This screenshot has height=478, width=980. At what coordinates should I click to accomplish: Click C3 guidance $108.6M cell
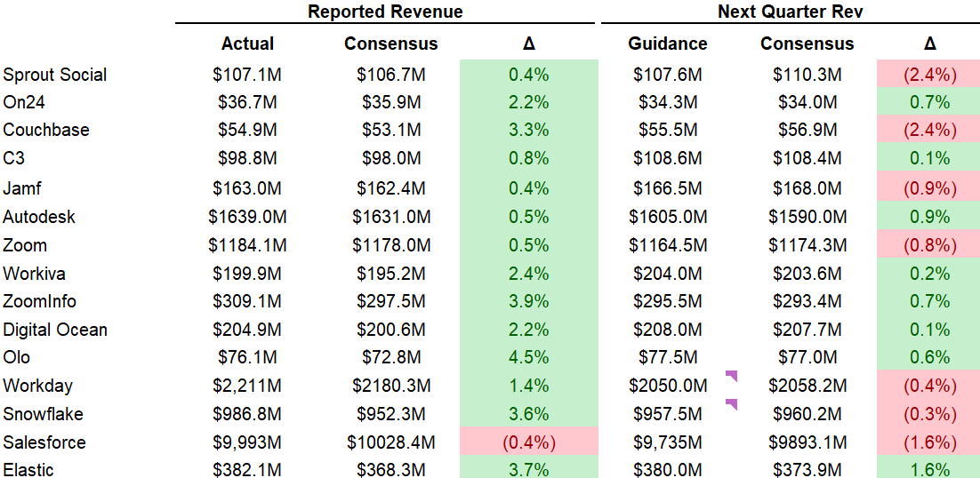[x=668, y=158]
